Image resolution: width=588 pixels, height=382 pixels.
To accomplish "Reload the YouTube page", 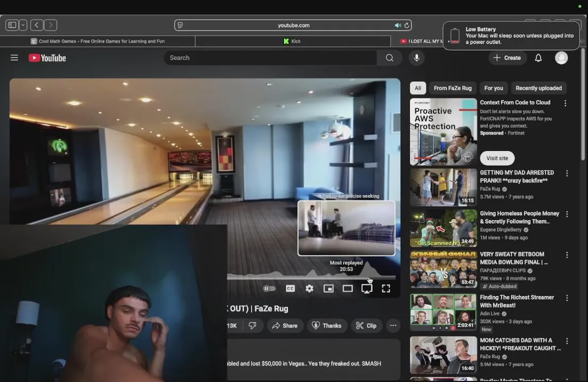I will point(407,25).
